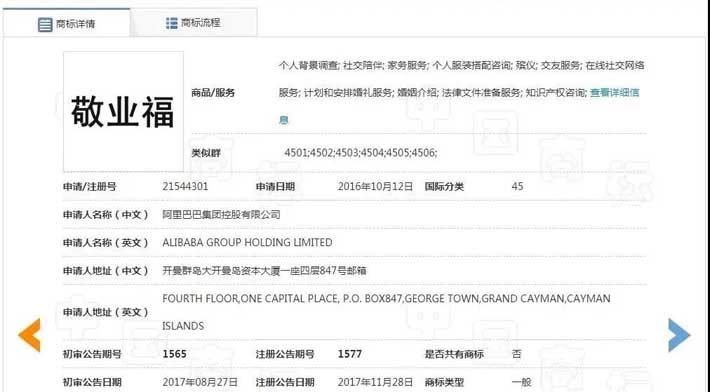Click ALIBABA GROUP HOLDING LIMITED text
The width and height of the screenshot is (710, 392).
pyautogui.click(x=247, y=243)
